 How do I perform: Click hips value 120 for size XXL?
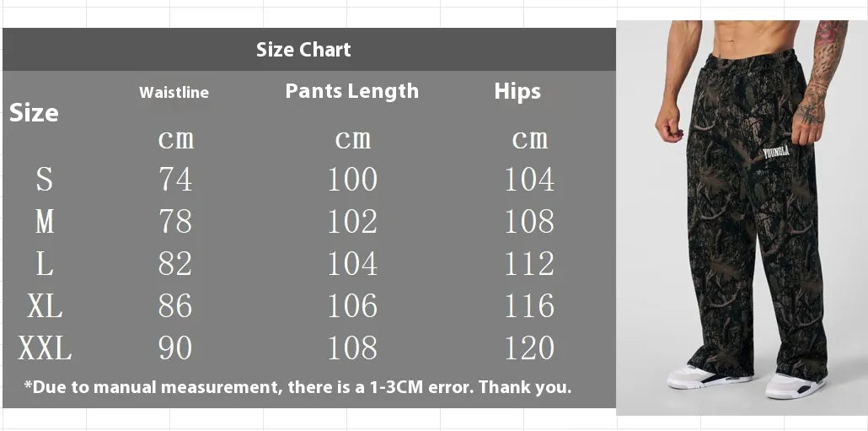pos(529,348)
